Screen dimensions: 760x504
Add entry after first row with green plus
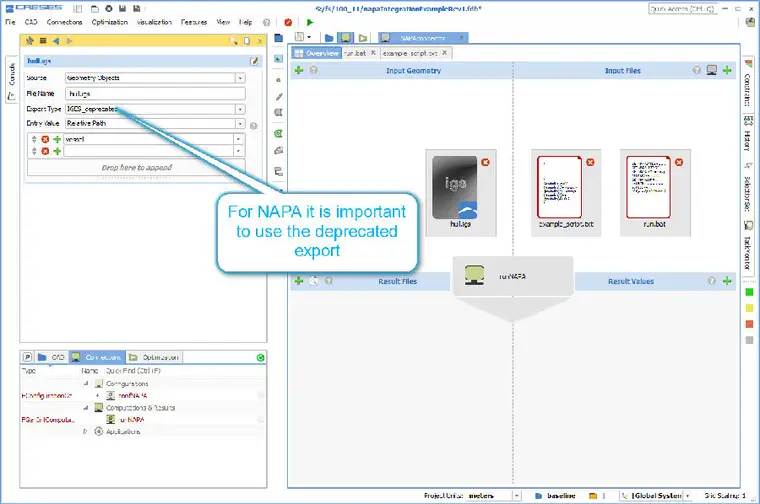[57, 139]
